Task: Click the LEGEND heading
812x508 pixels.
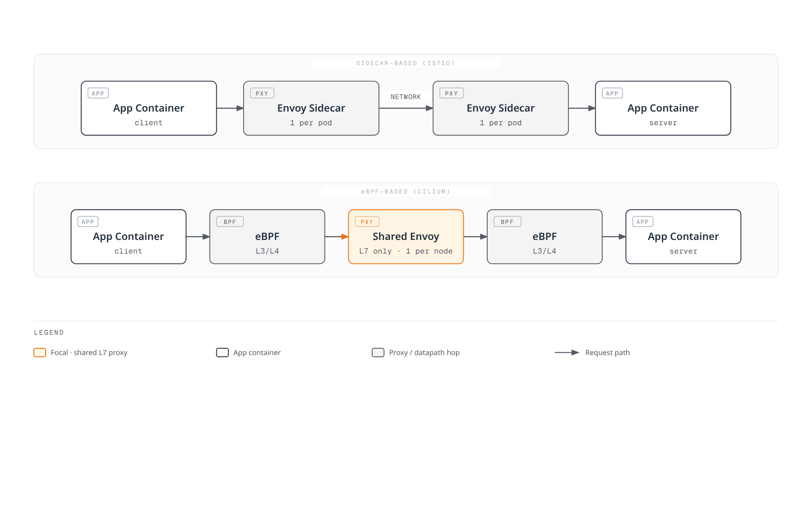Action: click(49, 332)
